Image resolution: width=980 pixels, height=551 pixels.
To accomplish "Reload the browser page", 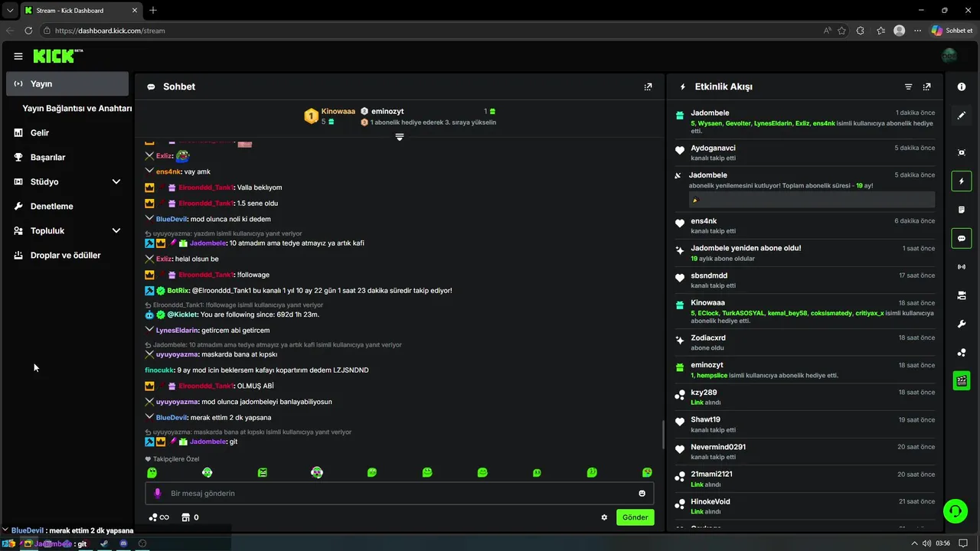I will point(28,31).
